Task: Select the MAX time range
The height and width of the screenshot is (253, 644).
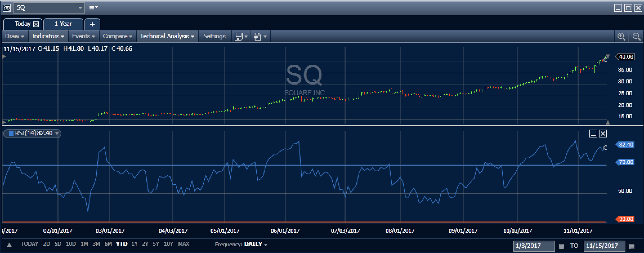Action: point(184,244)
